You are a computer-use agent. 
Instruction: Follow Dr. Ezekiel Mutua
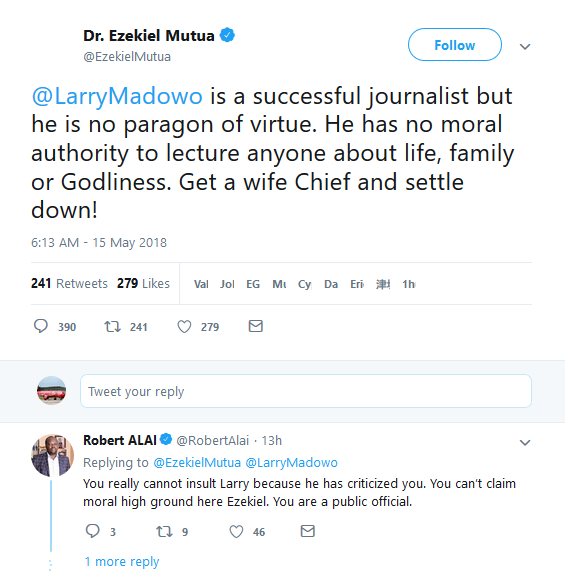455,45
